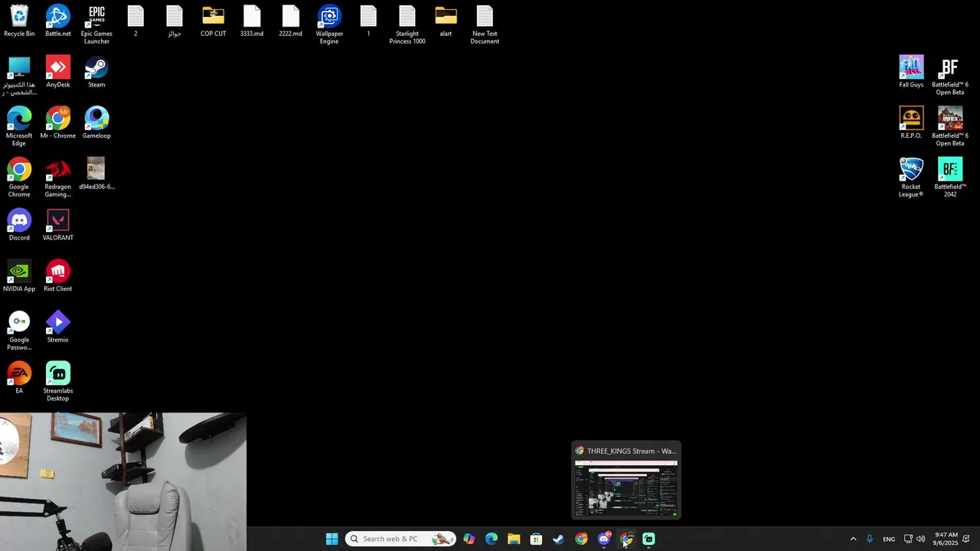
Task: Select the VALORANT desktop icon
Action: tap(58, 225)
